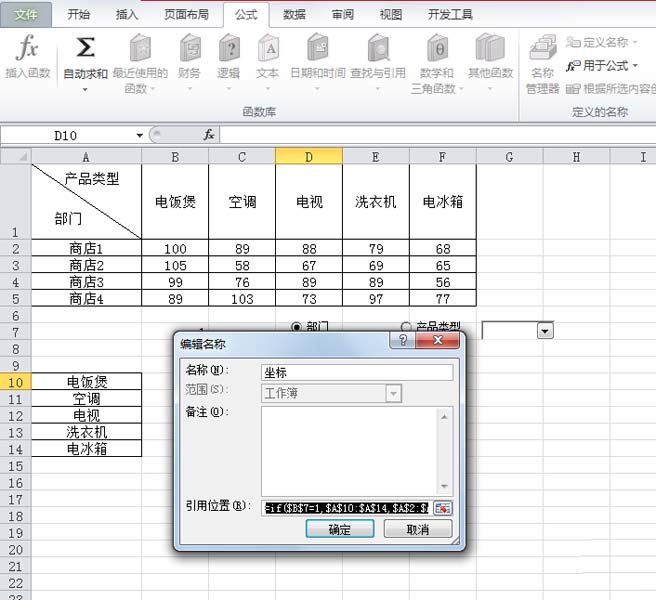This screenshot has width=656, height=600.
Task: Expand the Define Name dropdown arrow
Action: pos(635,42)
